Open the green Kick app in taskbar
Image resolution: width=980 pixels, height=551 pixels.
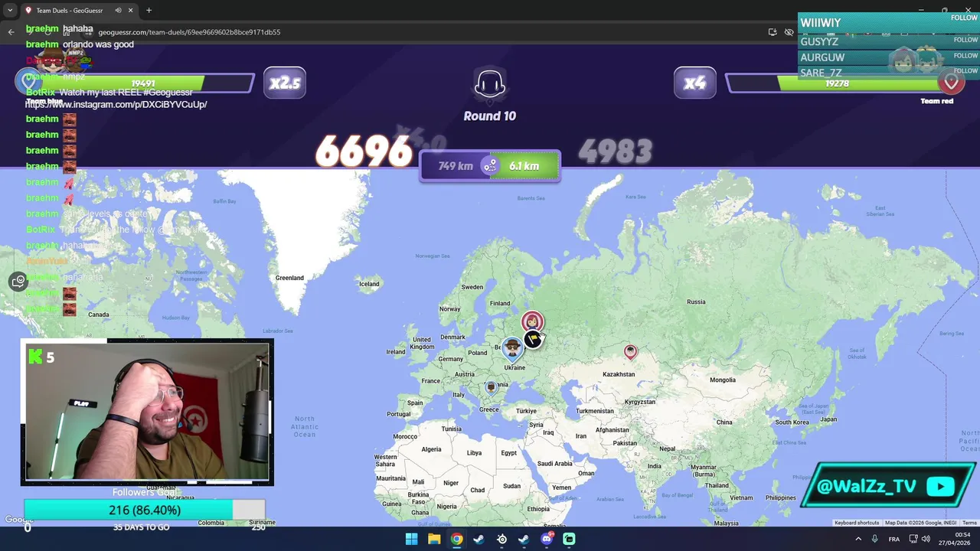point(569,539)
